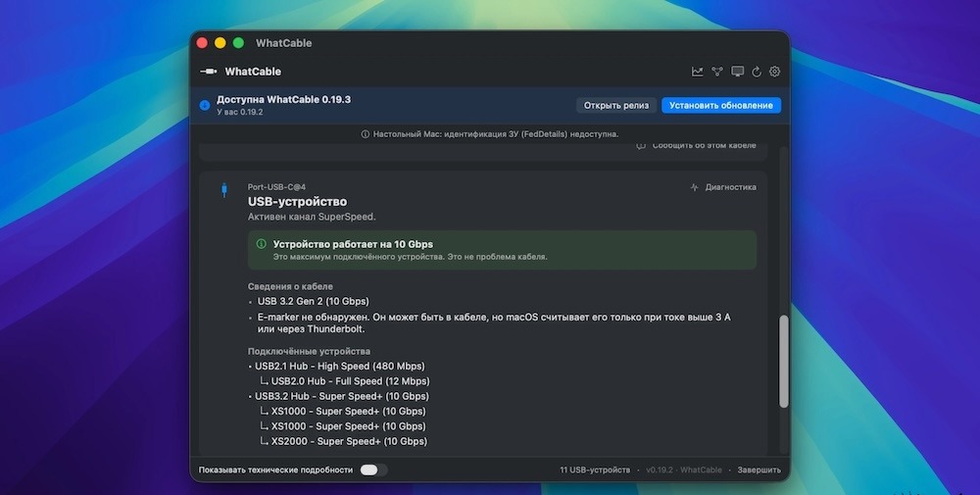
Task: Click the info icon beside Настольный Mac notice
Action: tap(365, 133)
